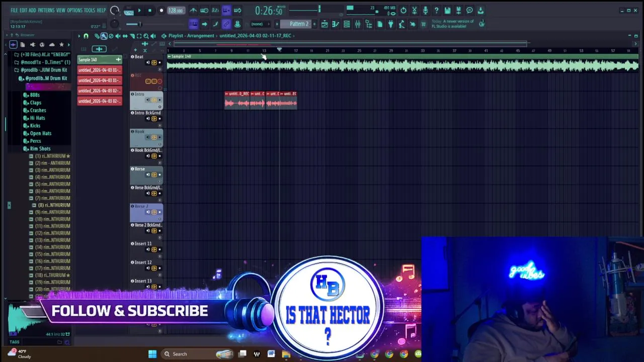Image resolution: width=644 pixels, height=362 pixels.
Task: Select Sample 140 in the picker panel
Action: tap(100, 60)
